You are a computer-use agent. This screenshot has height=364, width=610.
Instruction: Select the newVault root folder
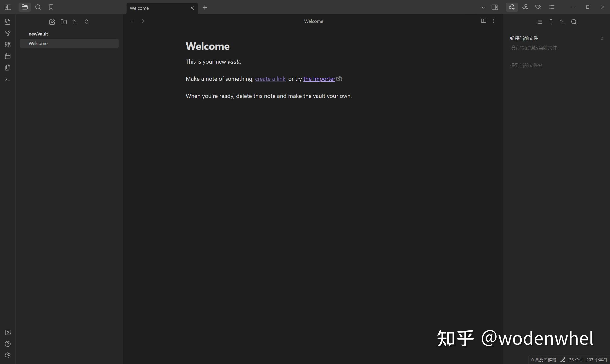click(38, 34)
